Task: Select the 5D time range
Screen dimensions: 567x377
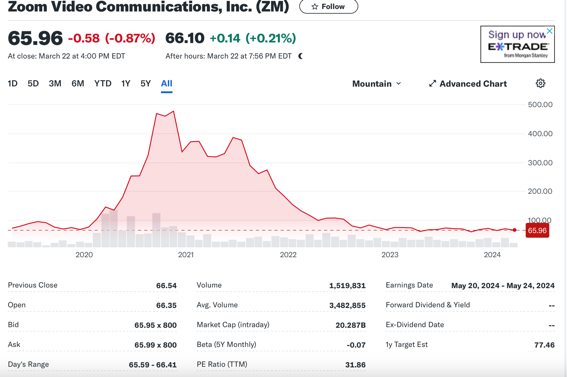Action: [x=33, y=84]
